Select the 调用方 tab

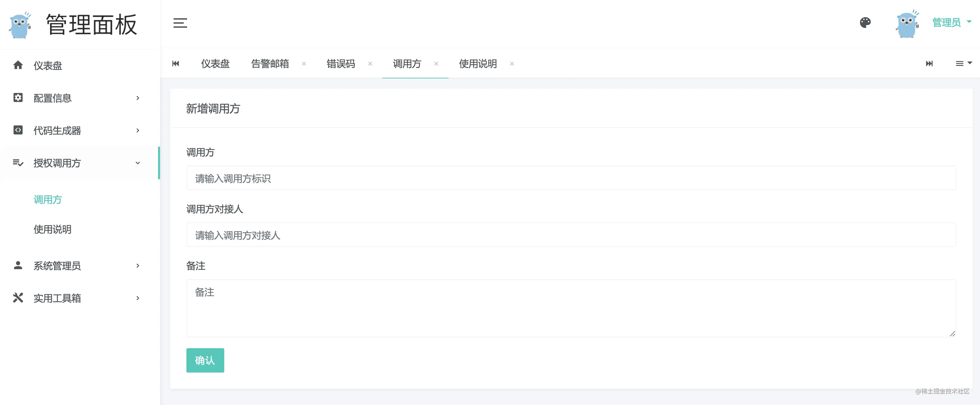pos(407,64)
